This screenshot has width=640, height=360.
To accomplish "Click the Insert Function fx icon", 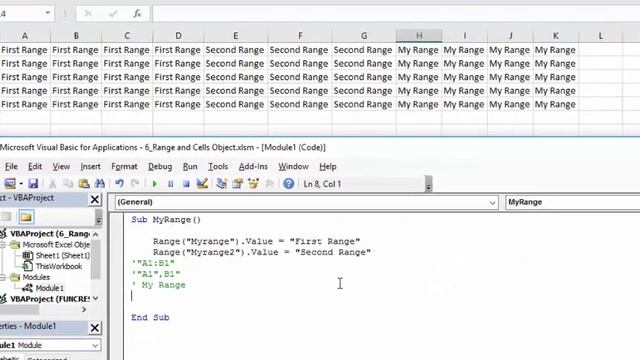I will (x=138, y=14).
